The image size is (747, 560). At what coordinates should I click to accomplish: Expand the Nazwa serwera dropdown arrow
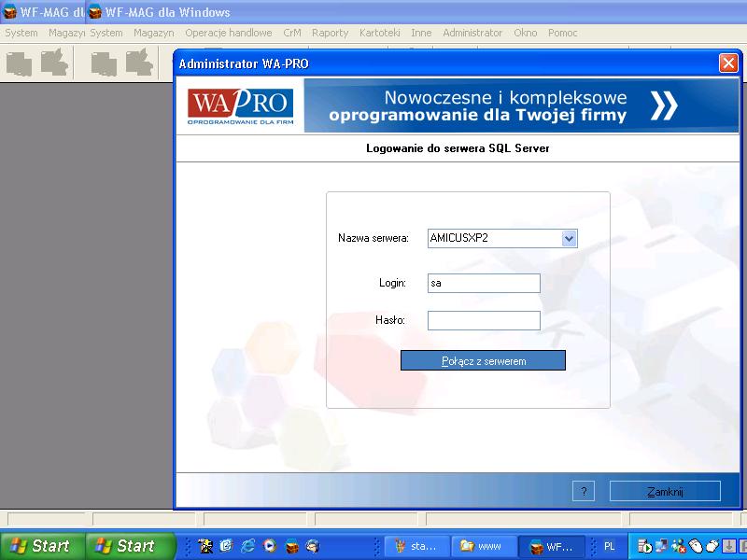[570, 239]
